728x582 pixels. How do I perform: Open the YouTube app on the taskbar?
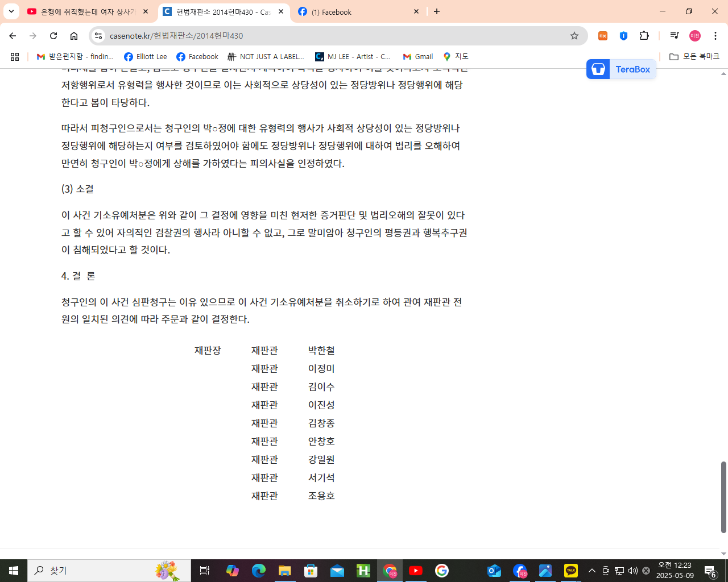416,571
